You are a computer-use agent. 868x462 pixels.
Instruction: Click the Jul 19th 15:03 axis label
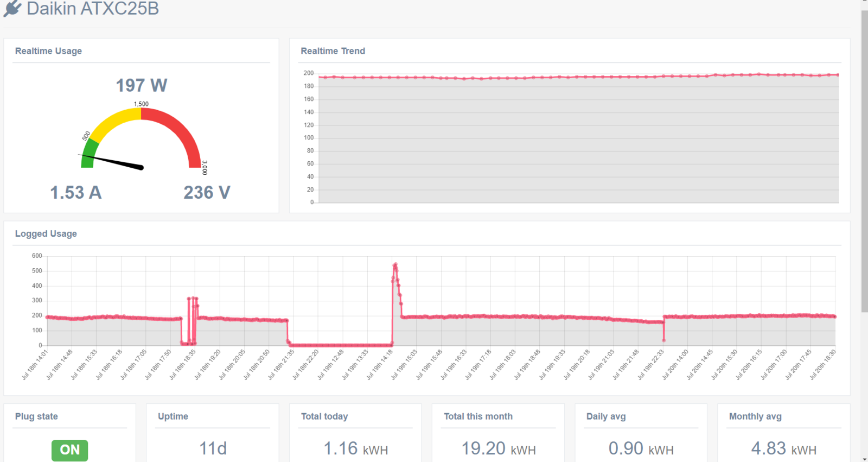404,364
